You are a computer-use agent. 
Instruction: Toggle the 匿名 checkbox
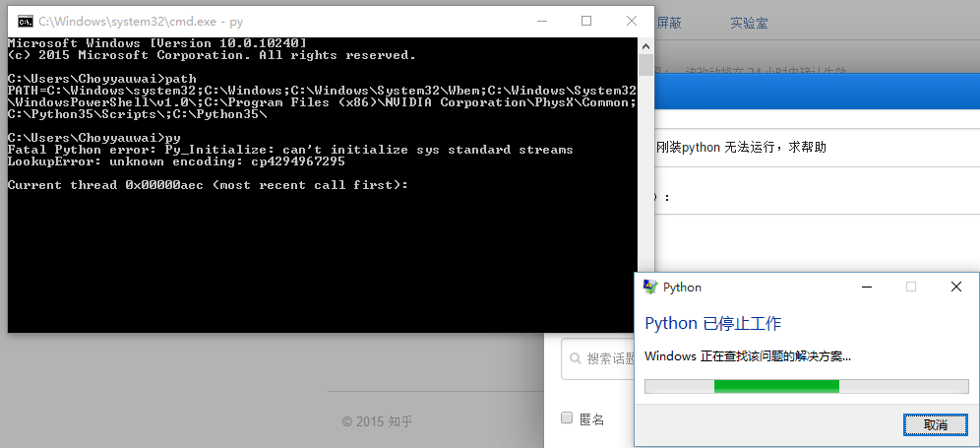click(x=567, y=417)
